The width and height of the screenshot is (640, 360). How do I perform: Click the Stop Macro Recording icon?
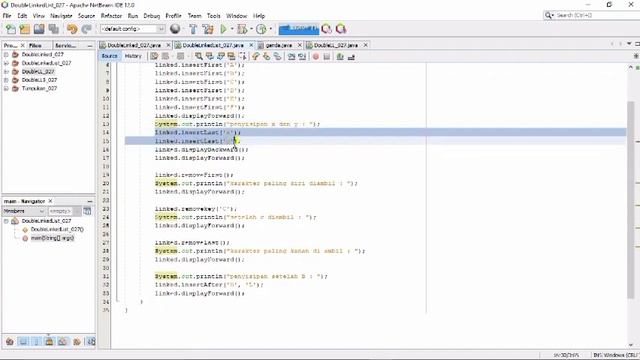click(327, 56)
